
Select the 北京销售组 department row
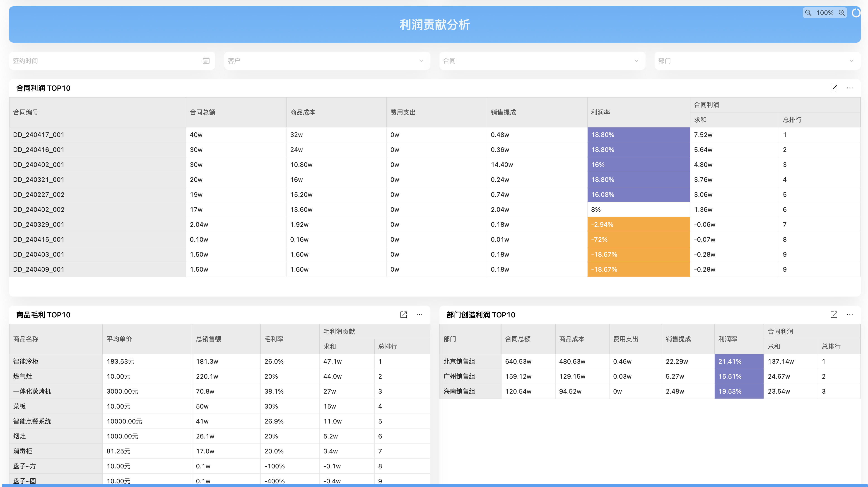pyautogui.click(x=650, y=361)
